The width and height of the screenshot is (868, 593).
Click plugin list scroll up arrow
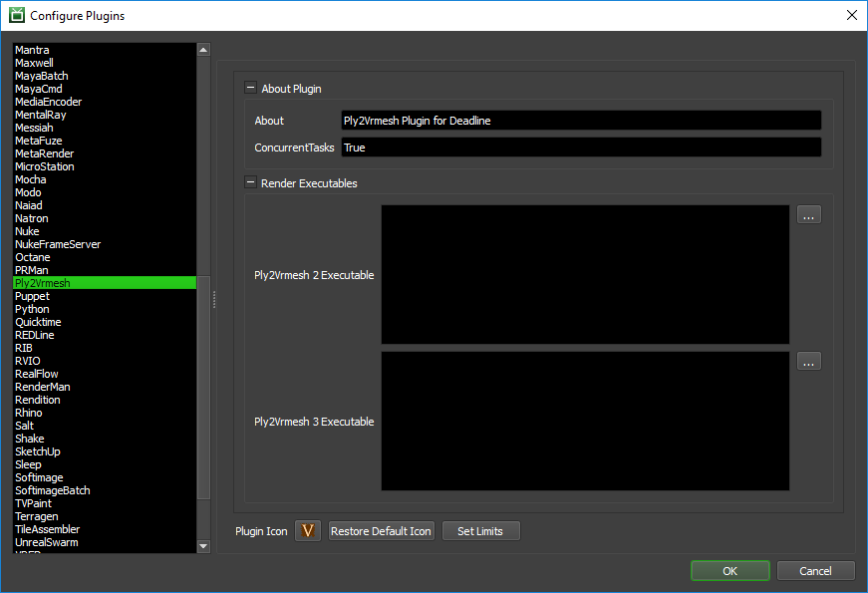click(x=203, y=50)
